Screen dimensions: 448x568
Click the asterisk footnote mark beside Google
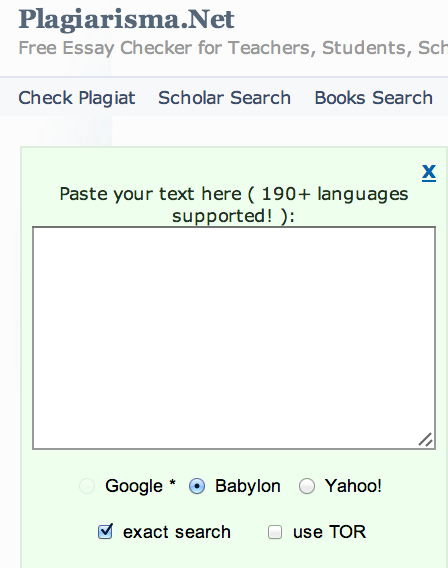click(x=172, y=483)
